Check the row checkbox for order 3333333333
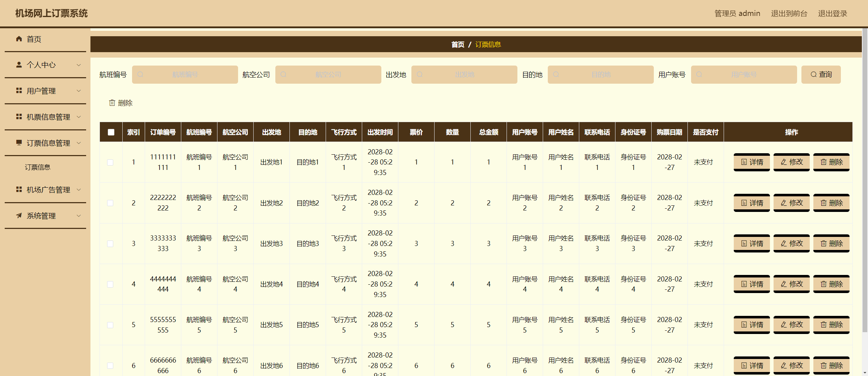This screenshot has width=868, height=376. 110,244
